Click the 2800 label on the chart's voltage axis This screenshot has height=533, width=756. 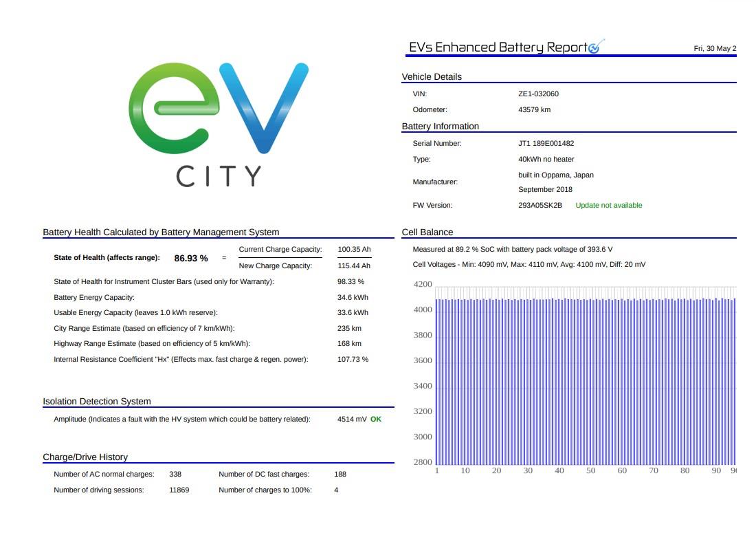(x=423, y=462)
